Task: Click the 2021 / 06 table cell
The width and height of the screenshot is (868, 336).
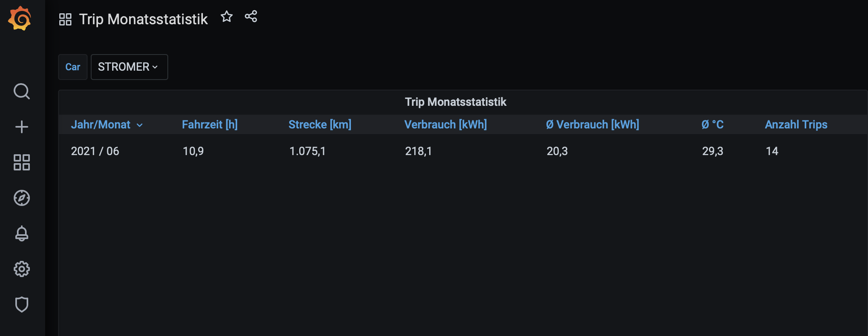Action: tap(95, 151)
